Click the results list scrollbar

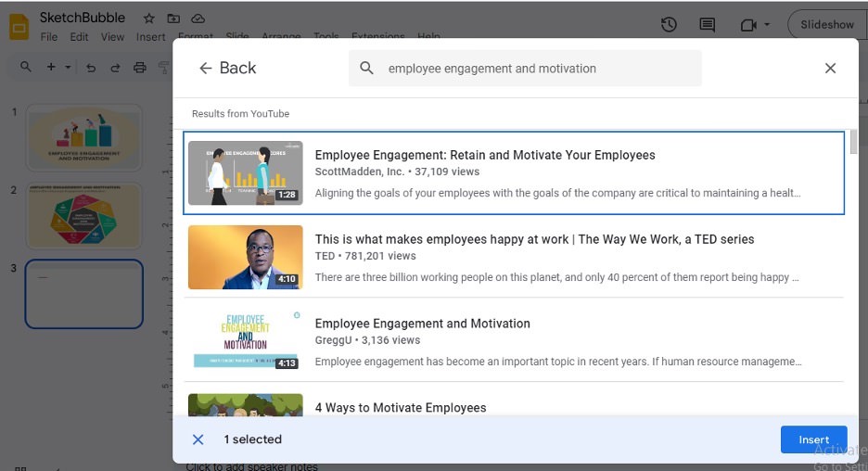pos(853,142)
